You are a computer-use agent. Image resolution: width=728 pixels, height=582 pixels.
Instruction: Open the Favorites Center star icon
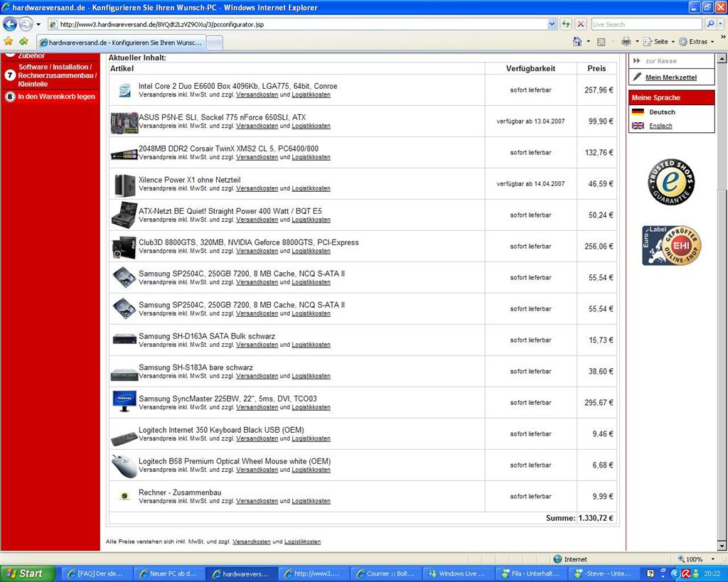point(9,42)
